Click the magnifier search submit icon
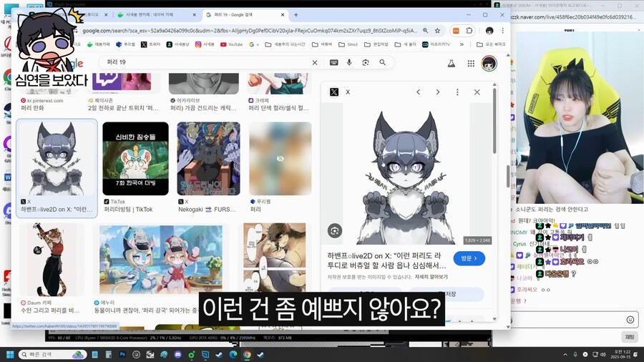Image resolution: width=644 pixels, height=362 pixels. click(x=382, y=62)
